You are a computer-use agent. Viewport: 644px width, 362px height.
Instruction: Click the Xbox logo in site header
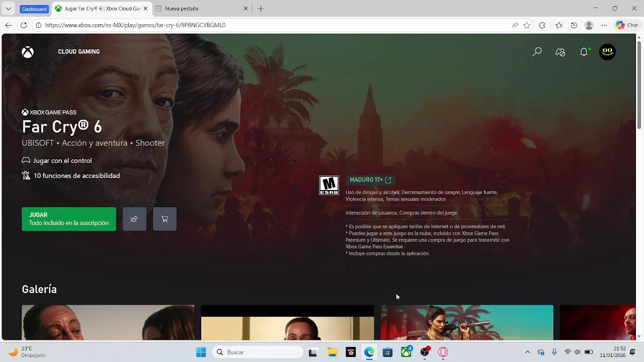(x=28, y=52)
